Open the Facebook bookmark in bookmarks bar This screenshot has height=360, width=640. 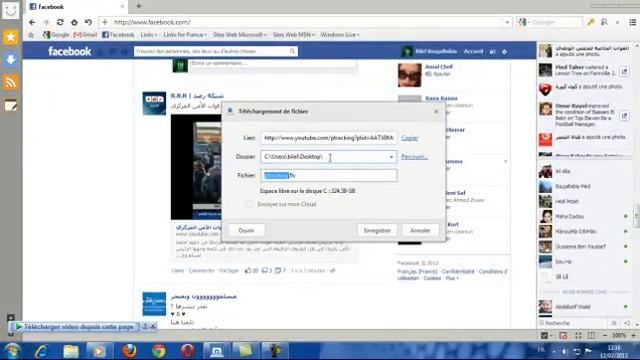pyautogui.click(x=118, y=35)
